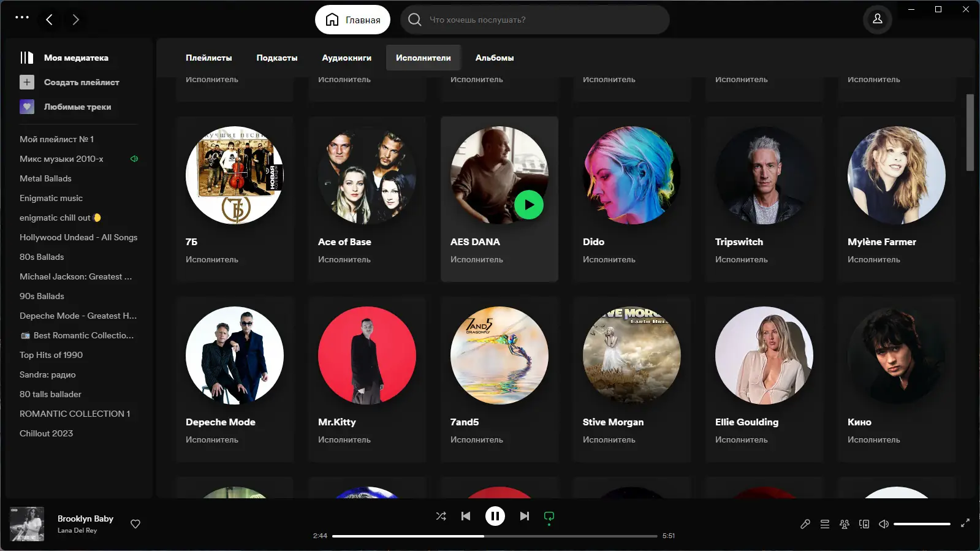This screenshot has width=980, height=551.
Task: Open the 7and5 artist card
Action: (x=499, y=379)
